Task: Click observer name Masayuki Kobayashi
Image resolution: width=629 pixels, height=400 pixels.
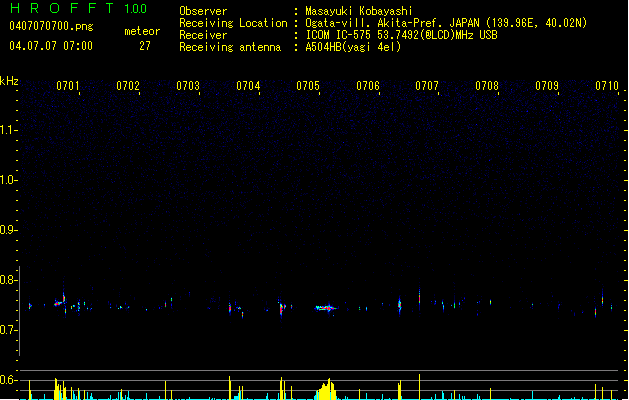Action: tap(359, 11)
